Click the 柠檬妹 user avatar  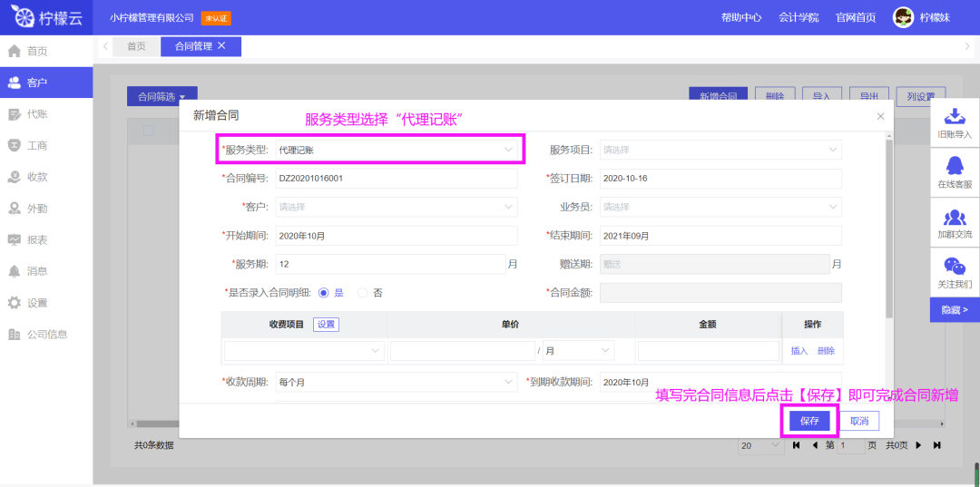[903, 17]
